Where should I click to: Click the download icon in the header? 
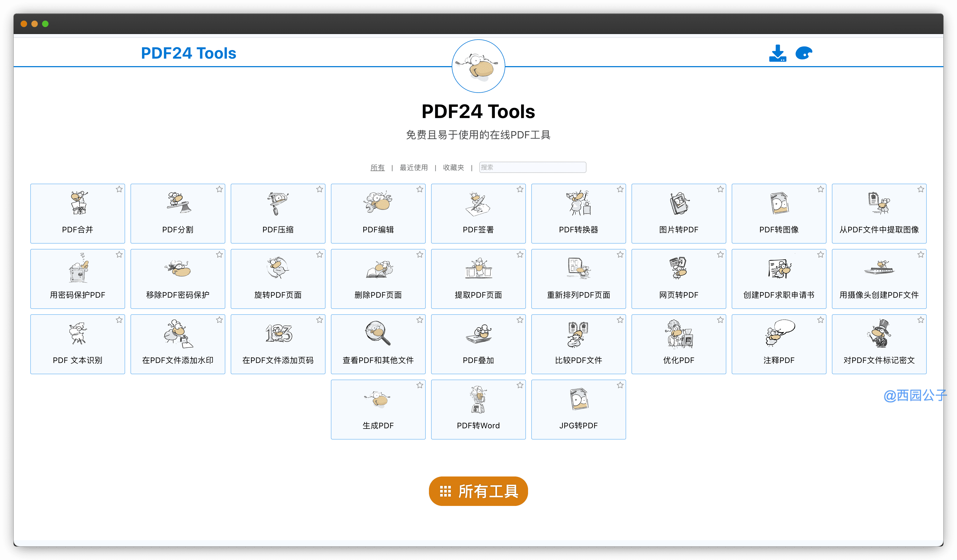778,53
